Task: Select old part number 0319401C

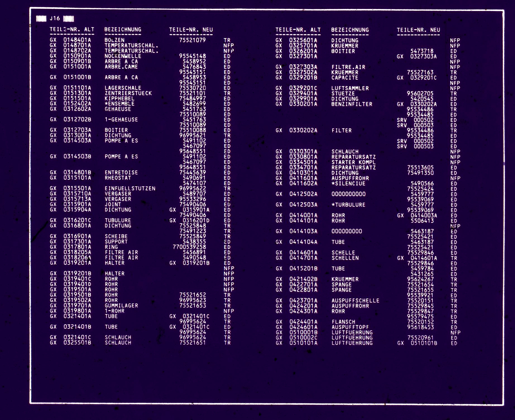Action: [x=77, y=279]
